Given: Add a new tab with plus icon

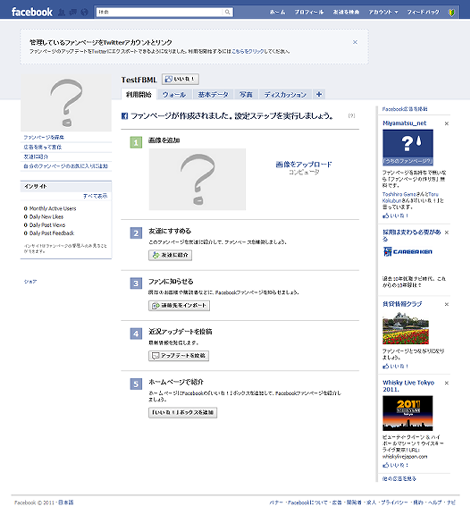Looking at the screenshot, I should [x=319, y=94].
